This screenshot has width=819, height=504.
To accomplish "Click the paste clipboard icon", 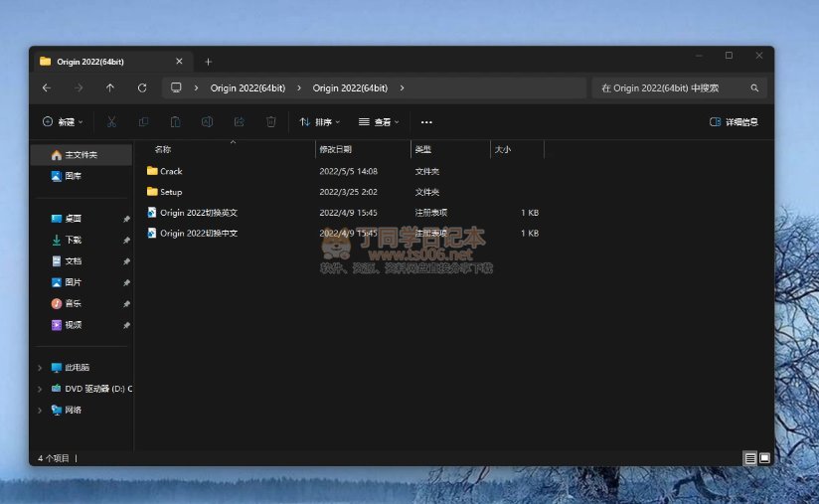I will [x=175, y=122].
